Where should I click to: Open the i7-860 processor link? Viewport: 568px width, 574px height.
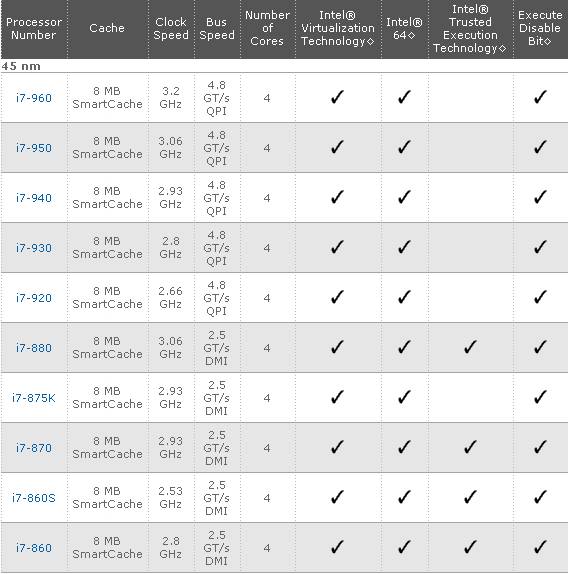(x=34, y=548)
